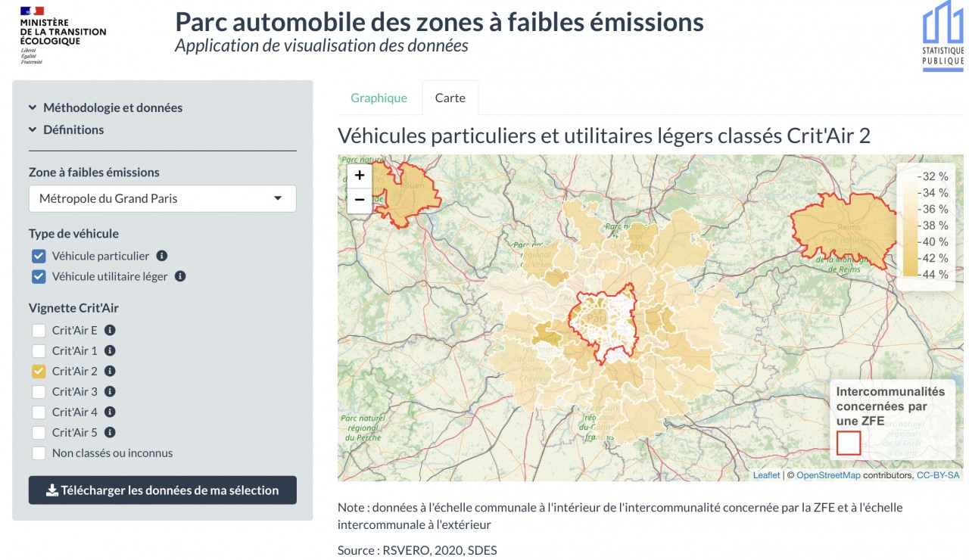Open info icon beside Crit'Air E
969x560 pixels.
[110, 330]
